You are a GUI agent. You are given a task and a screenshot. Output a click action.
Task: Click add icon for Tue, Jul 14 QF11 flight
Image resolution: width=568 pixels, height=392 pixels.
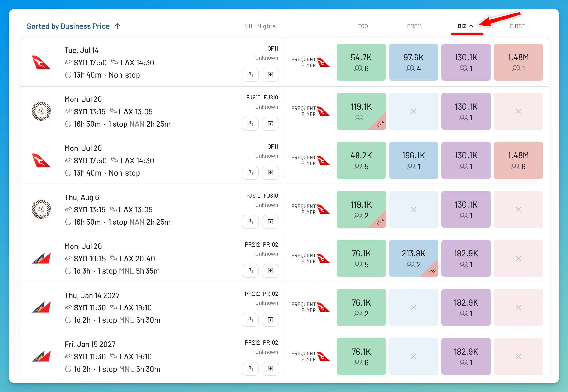(x=270, y=75)
